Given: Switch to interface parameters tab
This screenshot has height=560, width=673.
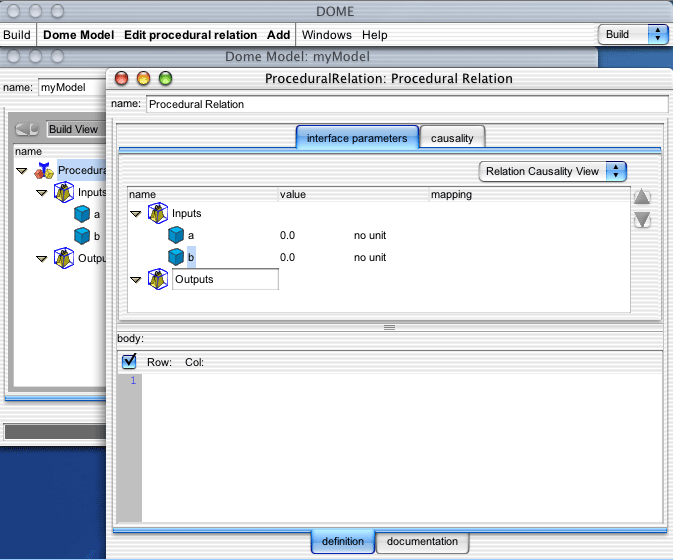Looking at the screenshot, I should (x=357, y=138).
